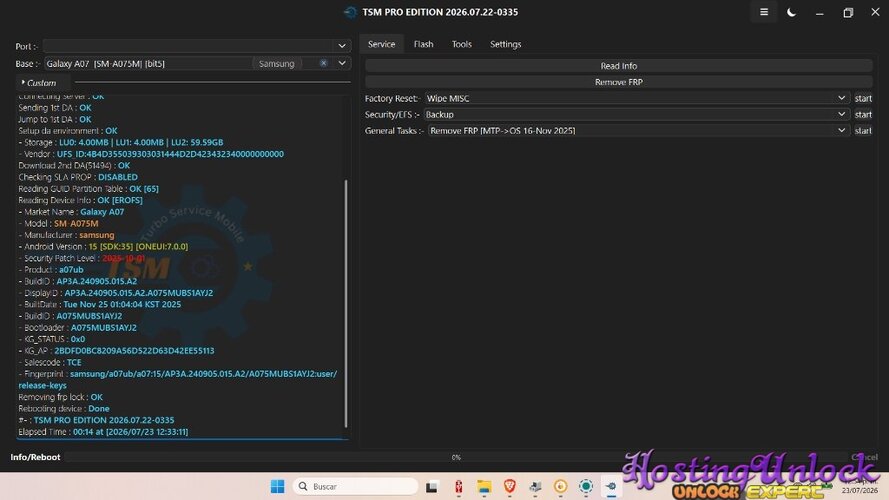Image resolution: width=889 pixels, height=500 pixels.
Task: Click the orange circular app icon in taskbar
Action: [560, 486]
